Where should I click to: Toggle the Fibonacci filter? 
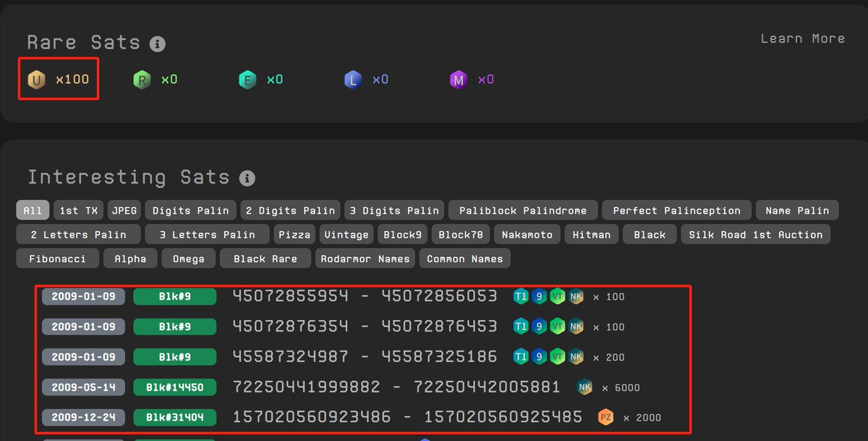(57, 258)
